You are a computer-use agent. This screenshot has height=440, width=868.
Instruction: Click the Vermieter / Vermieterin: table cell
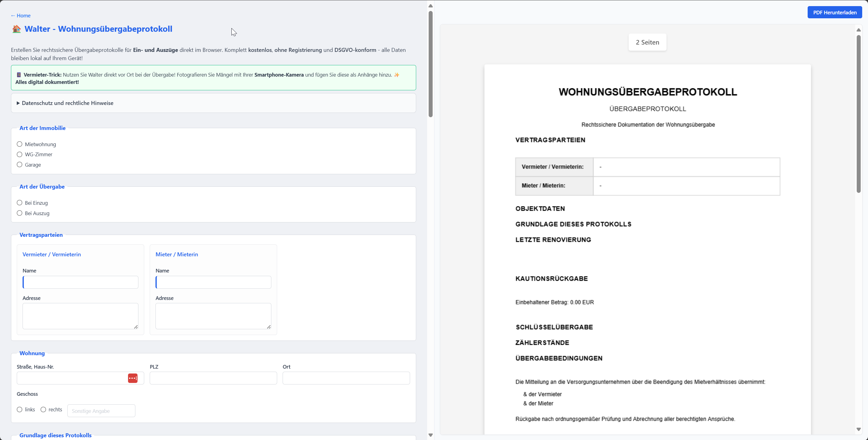tap(554, 167)
